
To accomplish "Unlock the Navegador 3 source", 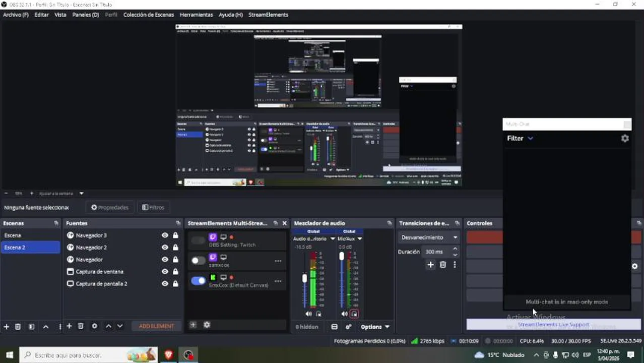I will point(175,235).
